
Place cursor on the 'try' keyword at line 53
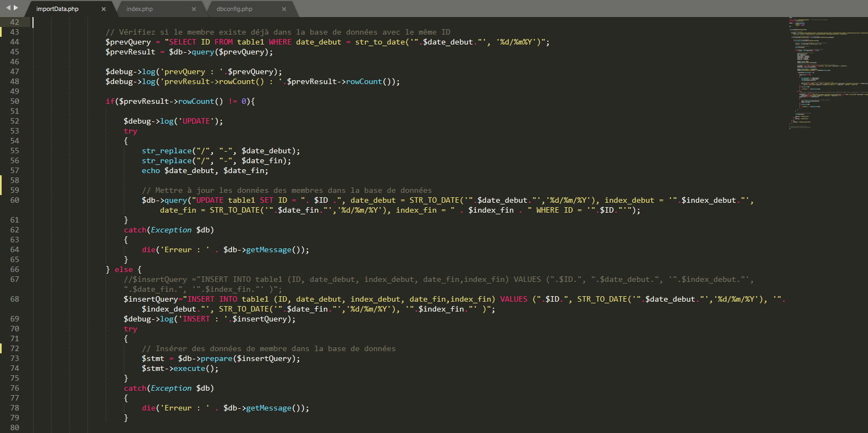coord(130,131)
